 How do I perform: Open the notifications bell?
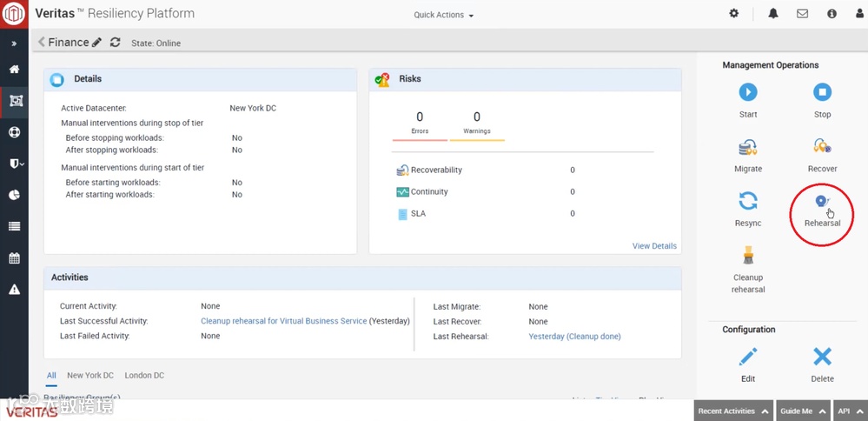pyautogui.click(x=773, y=14)
